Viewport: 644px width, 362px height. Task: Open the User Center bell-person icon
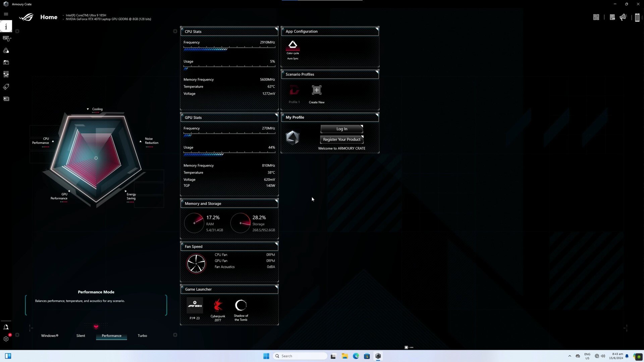tap(6, 327)
